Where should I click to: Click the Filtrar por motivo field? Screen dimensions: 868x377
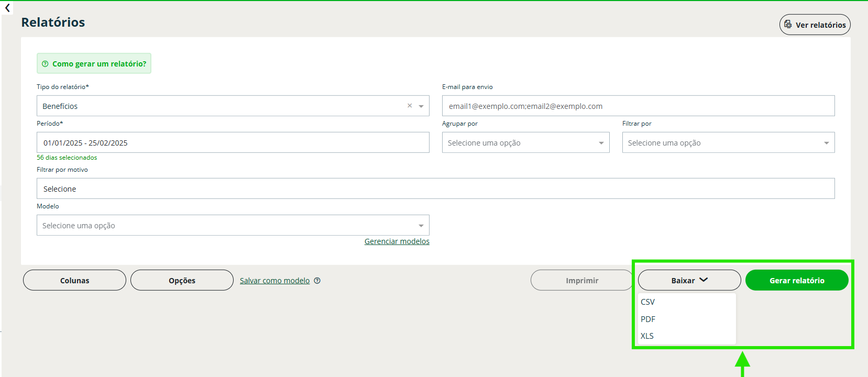click(435, 189)
